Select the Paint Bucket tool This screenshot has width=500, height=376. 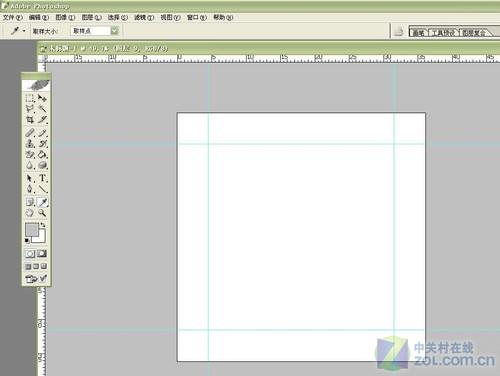(x=42, y=155)
